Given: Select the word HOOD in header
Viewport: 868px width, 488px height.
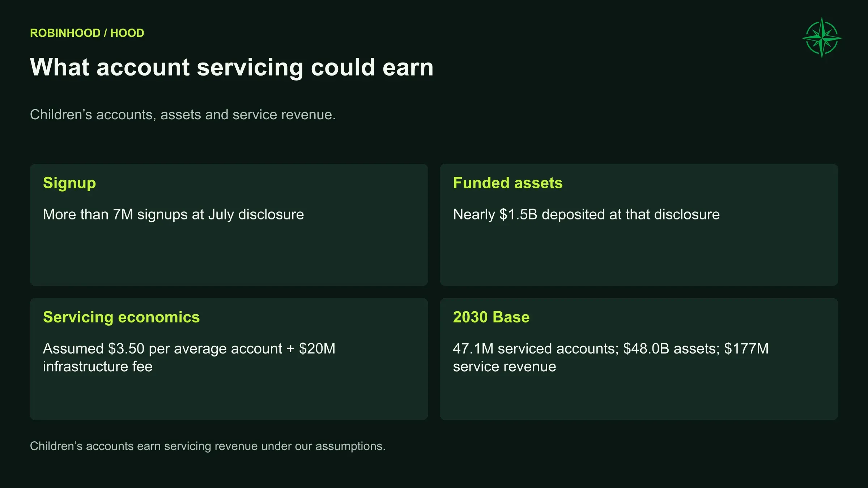Looking at the screenshot, I should (x=127, y=33).
